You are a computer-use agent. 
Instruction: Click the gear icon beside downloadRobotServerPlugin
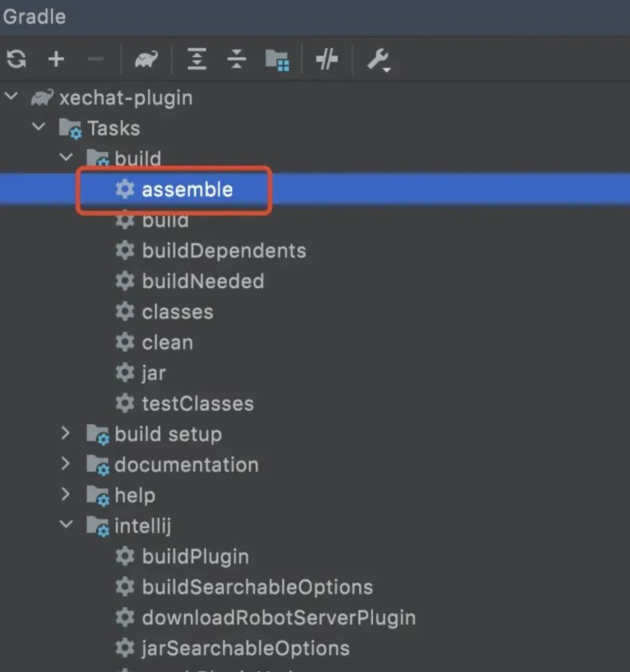pos(125,618)
